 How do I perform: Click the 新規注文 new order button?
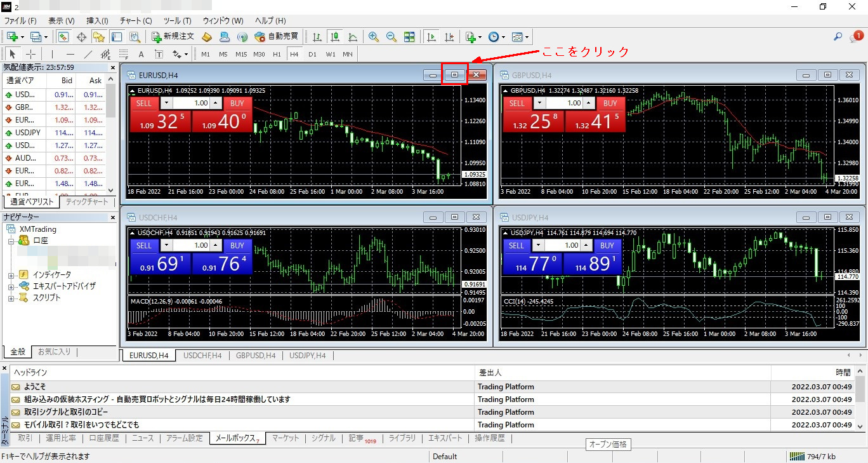pyautogui.click(x=173, y=37)
